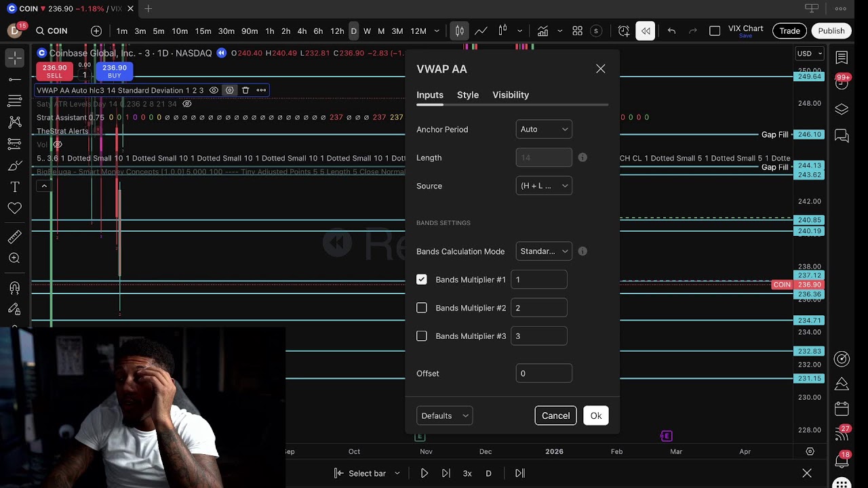The height and width of the screenshot is (488, 868).
Task: Expand the timeframe list chevron after 12M
Action: pyautogui.click(x=437, y=31)
